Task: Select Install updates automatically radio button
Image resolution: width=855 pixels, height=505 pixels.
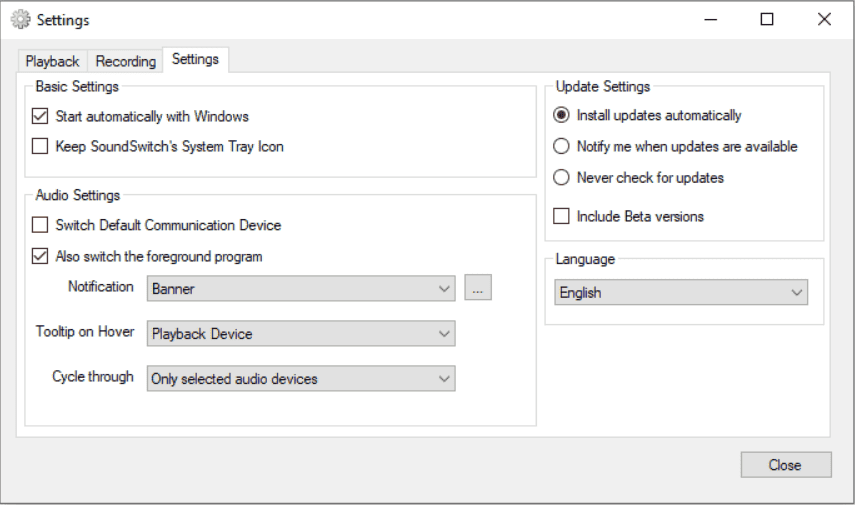Action: point(561,115)
